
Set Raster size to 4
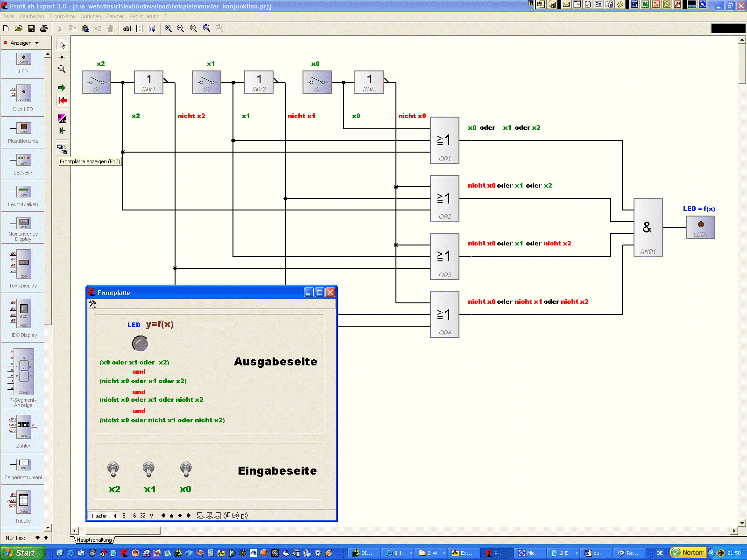click(115, 516)
